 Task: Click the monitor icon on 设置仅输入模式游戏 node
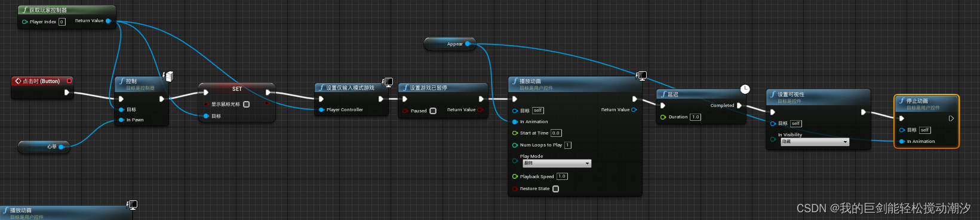click(x=388, y=82)
